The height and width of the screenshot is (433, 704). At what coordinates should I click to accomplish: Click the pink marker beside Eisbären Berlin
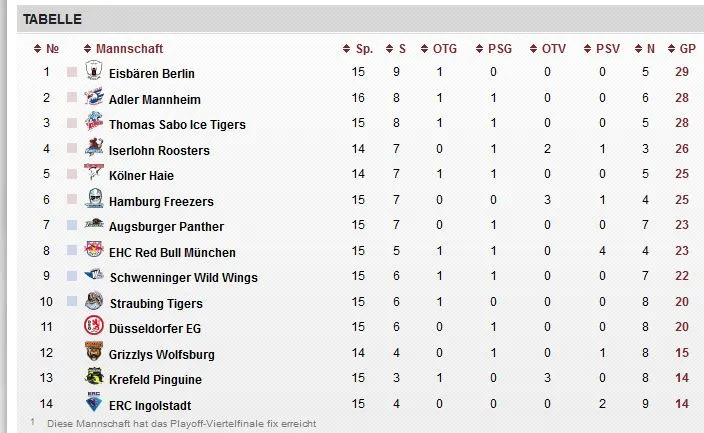(72, 73)
